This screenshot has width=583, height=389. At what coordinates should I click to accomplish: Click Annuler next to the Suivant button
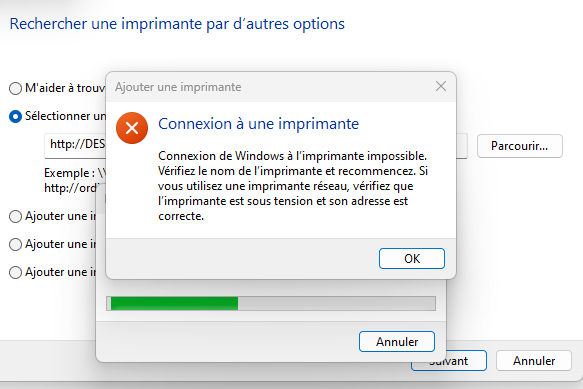(x=534, y=361)
